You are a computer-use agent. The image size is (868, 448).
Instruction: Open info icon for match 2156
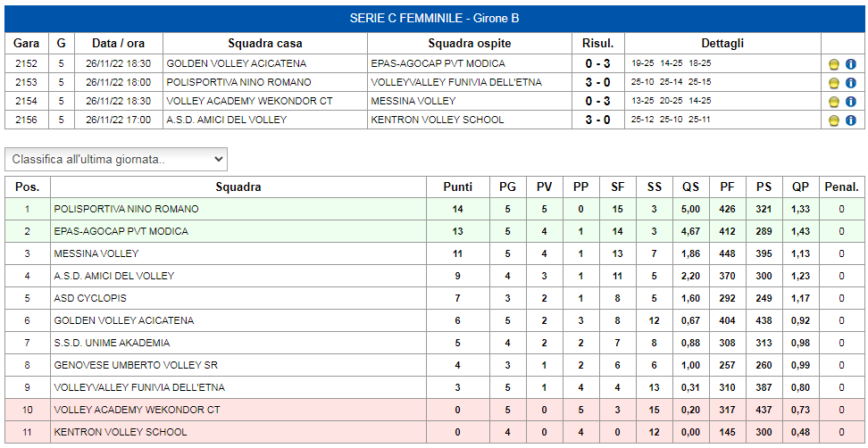(851, 120)
